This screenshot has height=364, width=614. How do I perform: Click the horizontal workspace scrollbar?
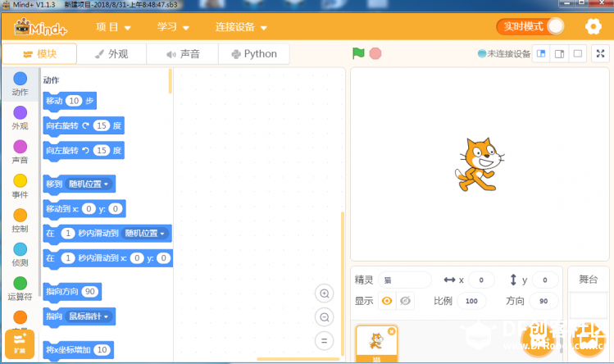click(x=298, y=359)
